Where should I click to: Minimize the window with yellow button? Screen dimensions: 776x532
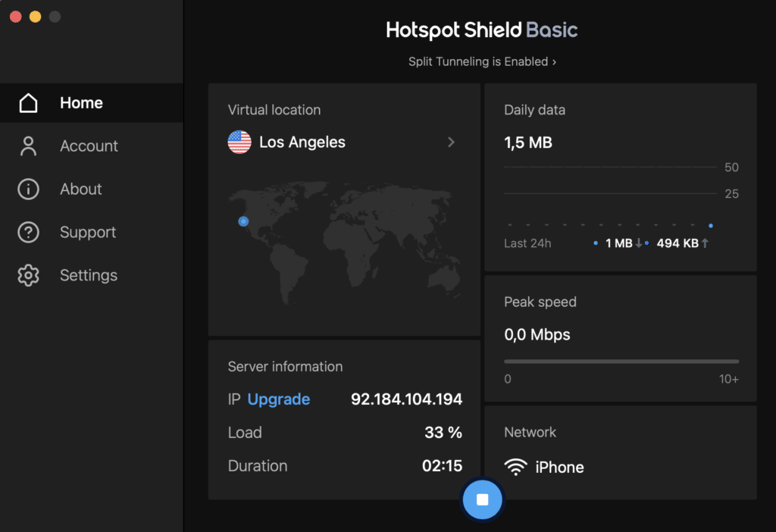click(x=35, y=17)
